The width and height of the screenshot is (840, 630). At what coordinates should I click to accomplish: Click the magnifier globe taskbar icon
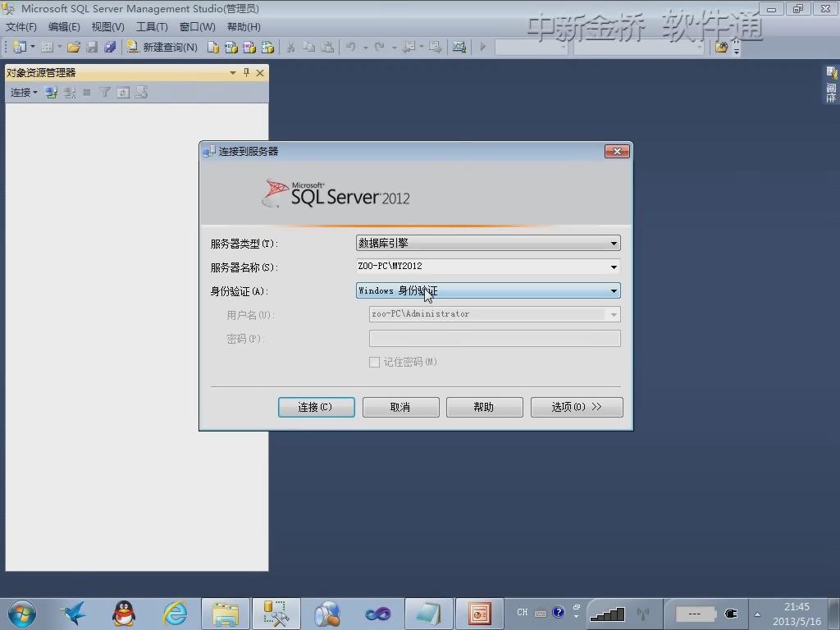tap(327, 614)
